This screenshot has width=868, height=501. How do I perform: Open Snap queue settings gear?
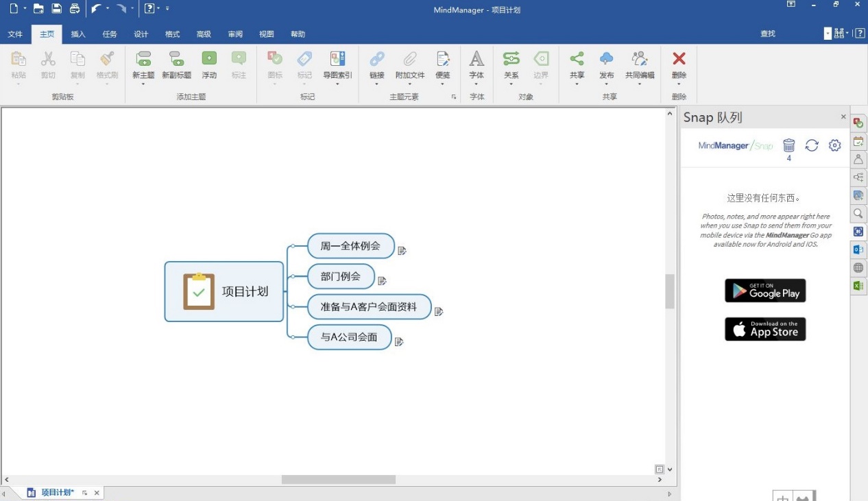834,145
